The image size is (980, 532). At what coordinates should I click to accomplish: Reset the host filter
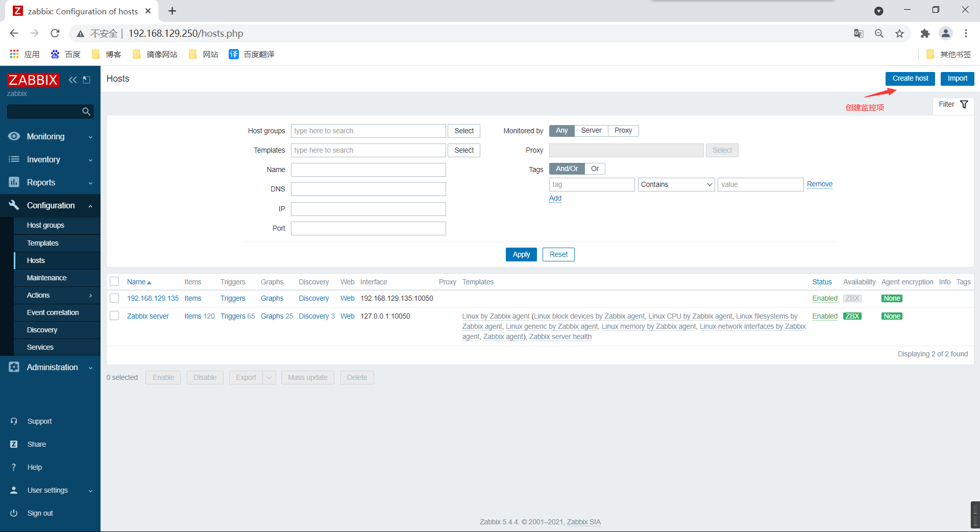[558, 254]
